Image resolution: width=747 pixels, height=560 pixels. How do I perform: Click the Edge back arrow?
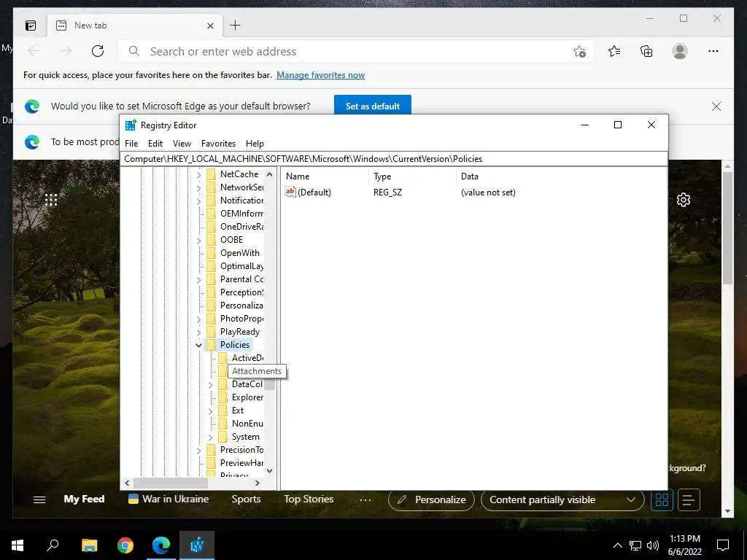[x=34, y=51]
